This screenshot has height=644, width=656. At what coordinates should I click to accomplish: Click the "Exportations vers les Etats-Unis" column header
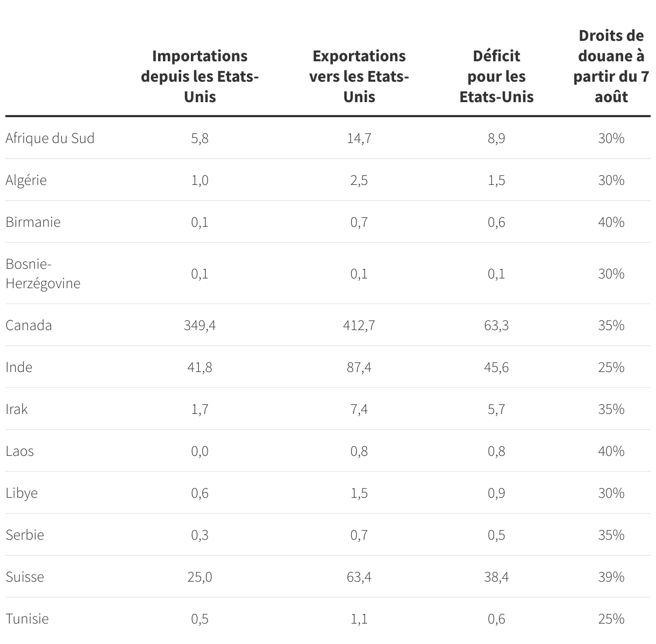(359, 76)
